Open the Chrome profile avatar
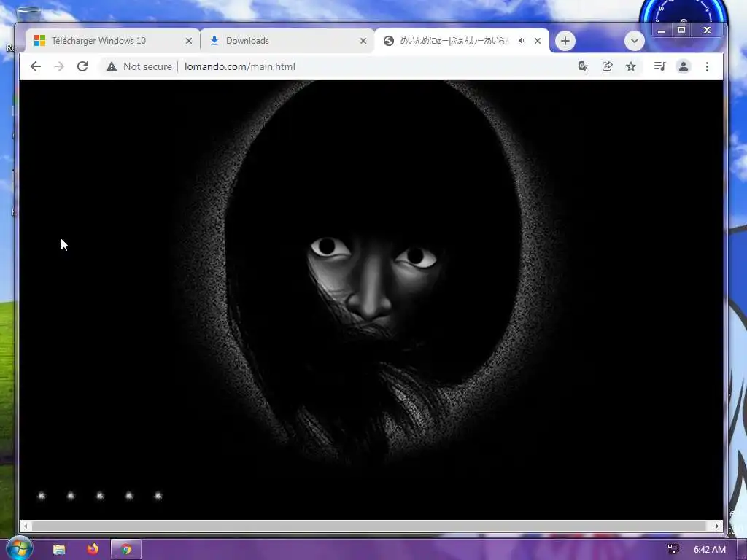The height and width of the screenshot is (560, 747). pos(683,66)
